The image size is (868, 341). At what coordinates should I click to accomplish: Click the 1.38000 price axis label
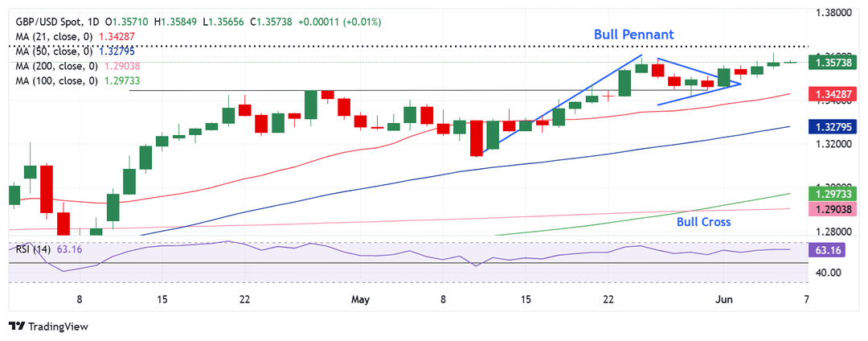coord(838,12)
